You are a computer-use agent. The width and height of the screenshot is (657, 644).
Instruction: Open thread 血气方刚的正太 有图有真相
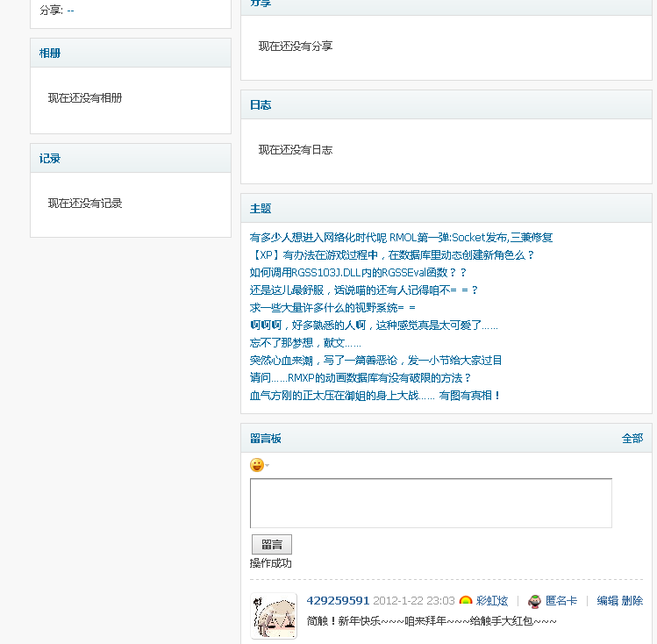click(375, 396)
